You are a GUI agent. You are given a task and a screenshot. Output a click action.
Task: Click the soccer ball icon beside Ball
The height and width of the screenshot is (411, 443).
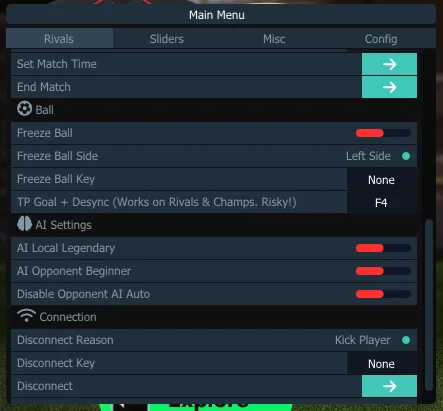pos(24,109)
